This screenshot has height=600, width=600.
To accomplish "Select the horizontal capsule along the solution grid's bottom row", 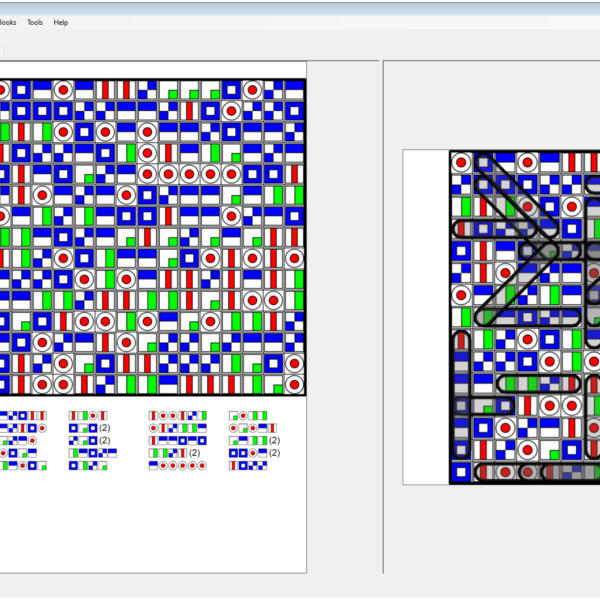I will (530, 472).
